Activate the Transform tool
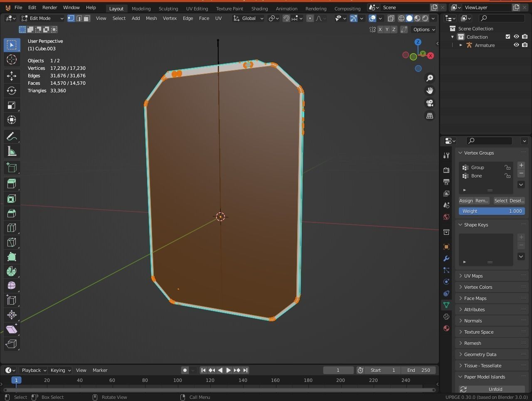The height and width of the screenshot is (401, 532). (x=12, y=120)
